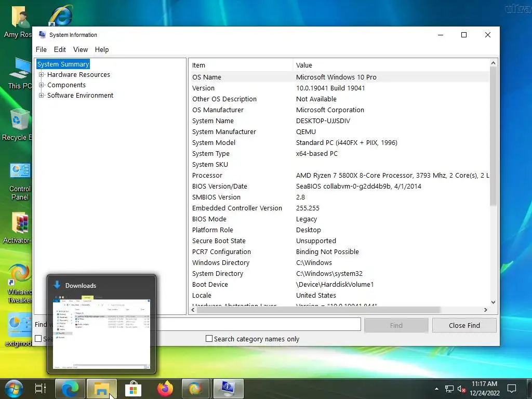Click the value Binding Not Possible

pyautogui.click(x=327, y=252)
